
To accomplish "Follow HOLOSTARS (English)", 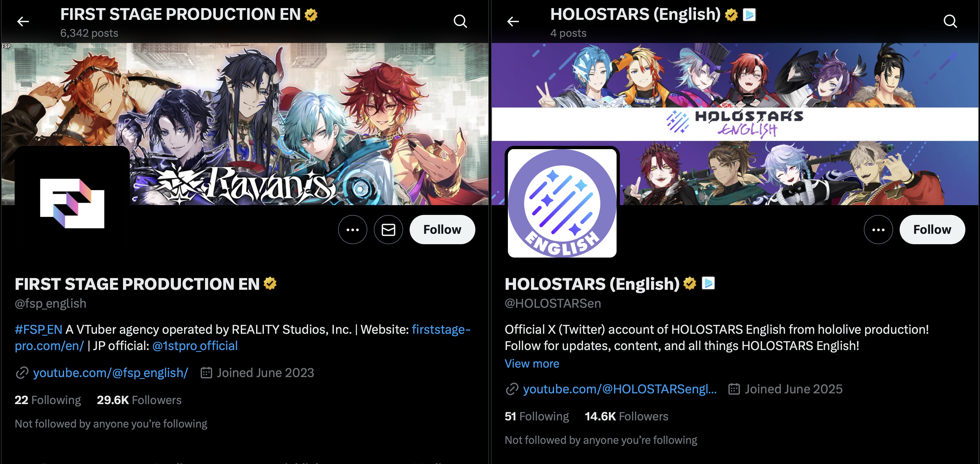I will pyautogui.click(x=932, y=230).
